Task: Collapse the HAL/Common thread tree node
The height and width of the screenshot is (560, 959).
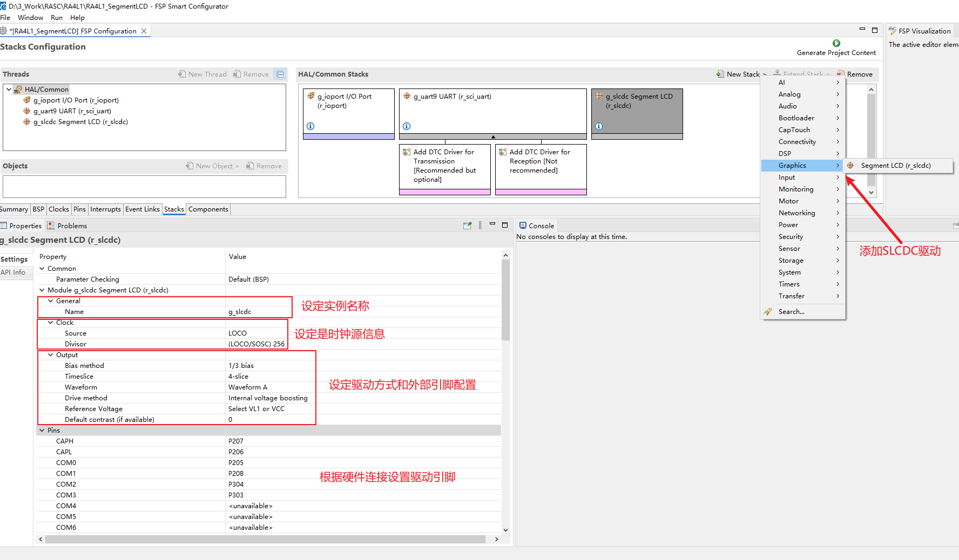Action: click(9, 90)
